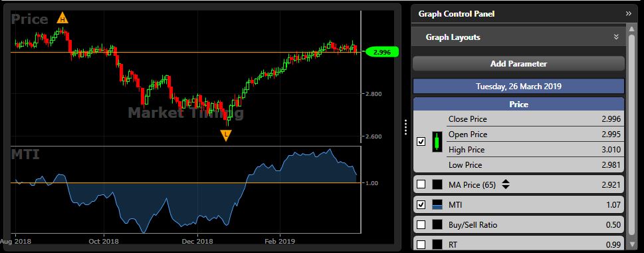This screenshot has height=253, width=644.
Task: Click the Graph Layouts heading text
Action: click(453, 37)
